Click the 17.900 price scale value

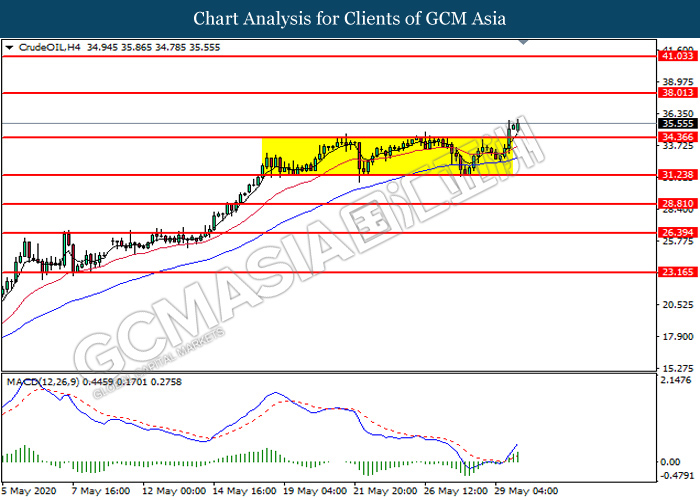pyautogui.click(x=678, y=337)
